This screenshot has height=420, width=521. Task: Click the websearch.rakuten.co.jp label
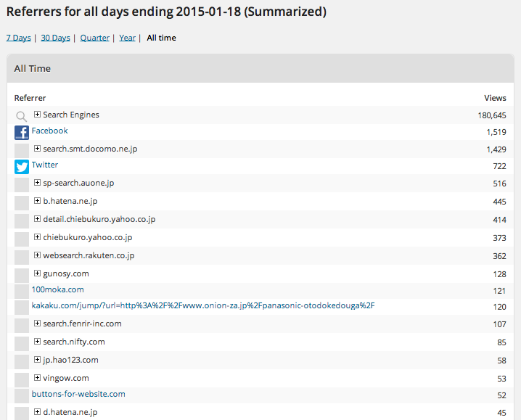tap(89, 256)
